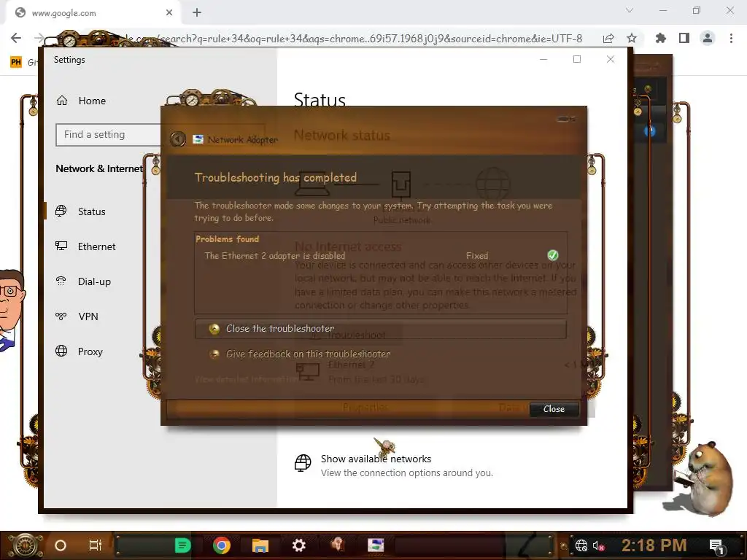747x560 pixels.
Task: Close the www.google.com tab
Action: 169,13
